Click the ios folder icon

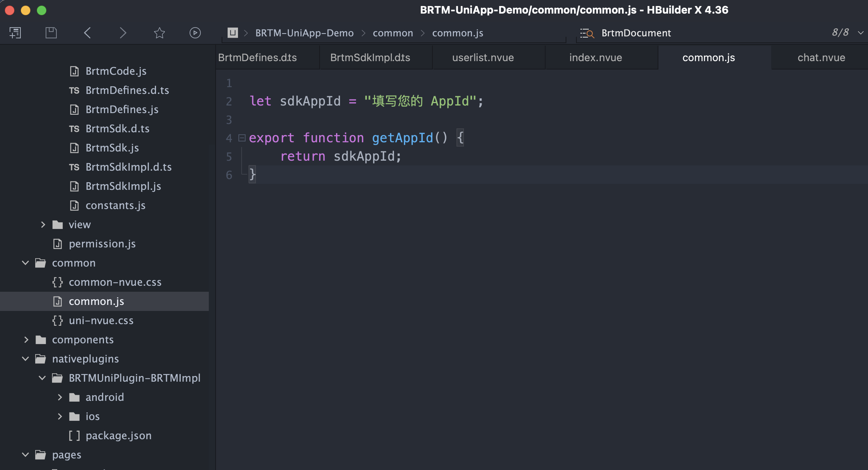pyautogui.click(x=74, y=416)
